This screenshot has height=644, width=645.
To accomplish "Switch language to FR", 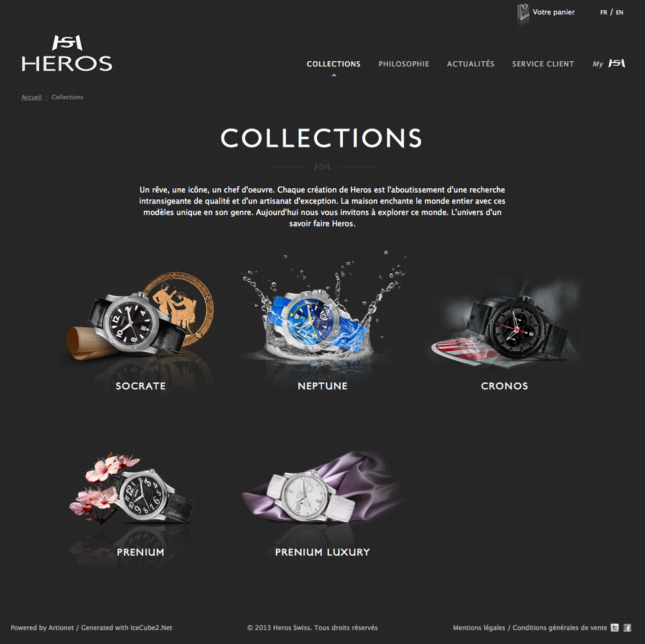I will [x=604, y=12].
